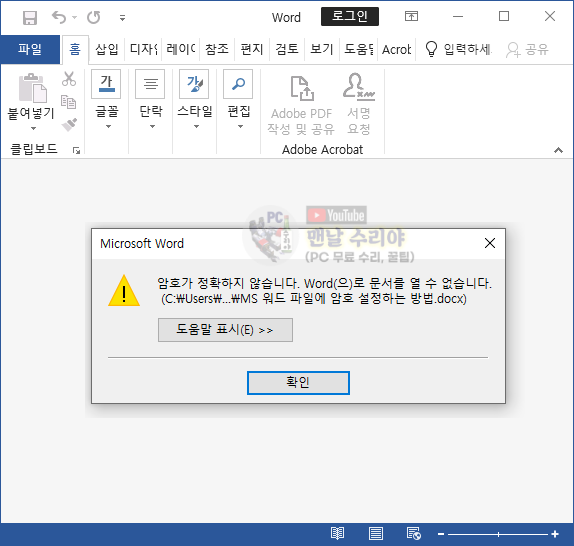Open the 도움말 ribbon tab
574x546 pixels.
pos(359,49)
